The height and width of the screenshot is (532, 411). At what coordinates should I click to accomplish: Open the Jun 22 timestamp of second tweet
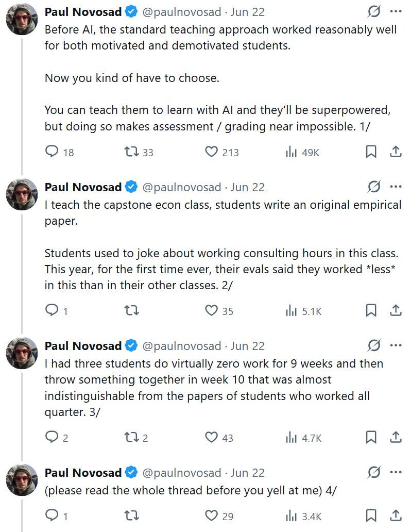coord(248,187)
